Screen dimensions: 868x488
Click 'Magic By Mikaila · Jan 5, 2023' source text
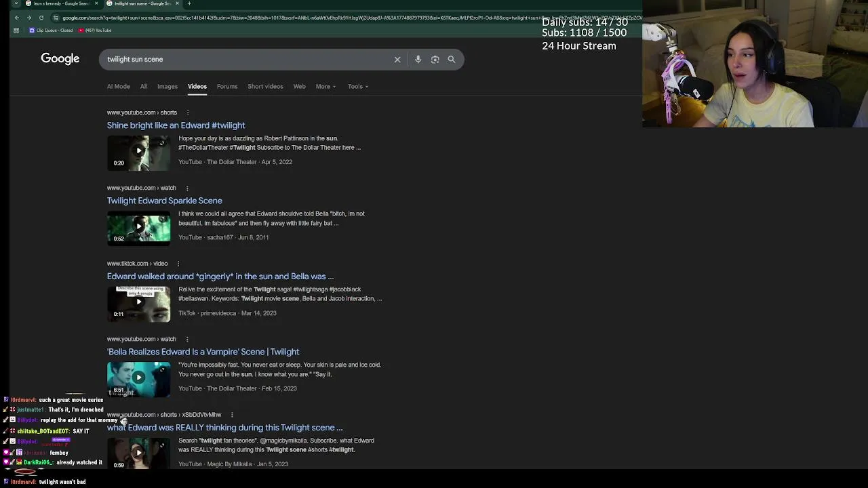[248, 464]
